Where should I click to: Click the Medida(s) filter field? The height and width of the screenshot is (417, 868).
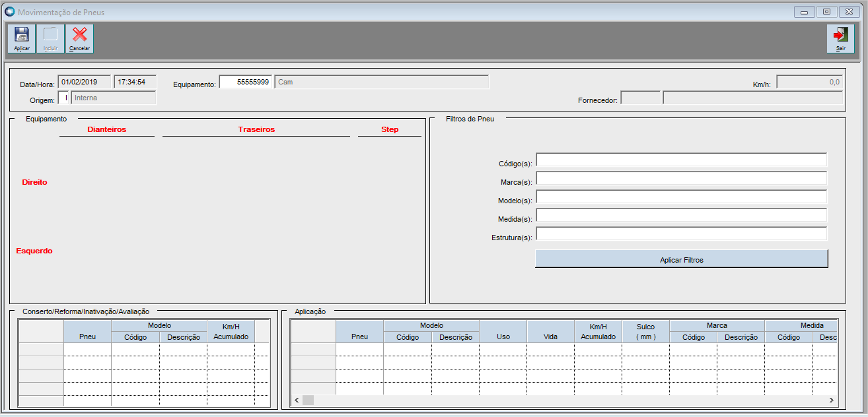(x=681, y=215)
